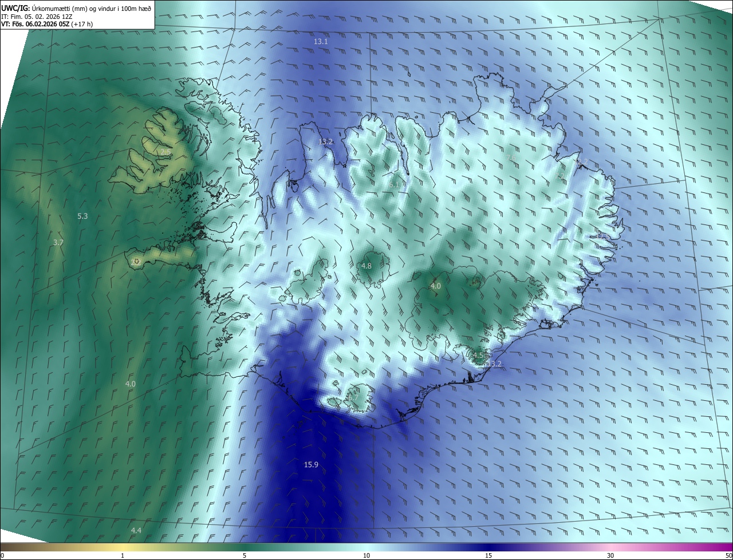Click the 4.8 value inside the glacier outline
This screenshot has width=733, height=560.
point(366,266)
